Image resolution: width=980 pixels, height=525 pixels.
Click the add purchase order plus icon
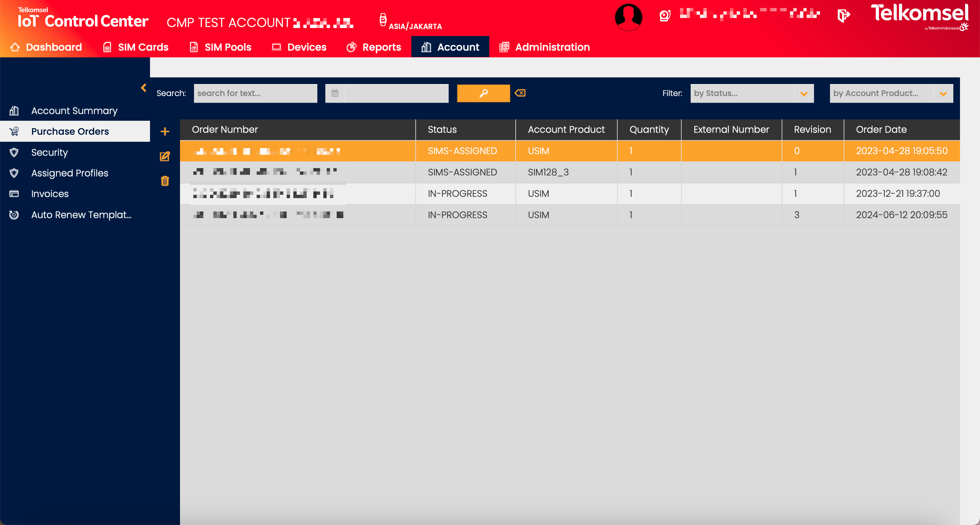(165, 132)
